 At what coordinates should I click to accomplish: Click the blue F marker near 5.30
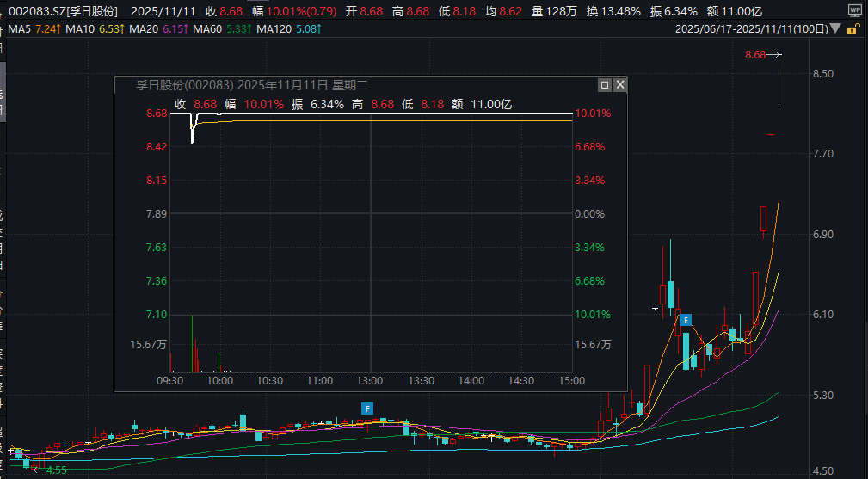(x=367, y=408)
